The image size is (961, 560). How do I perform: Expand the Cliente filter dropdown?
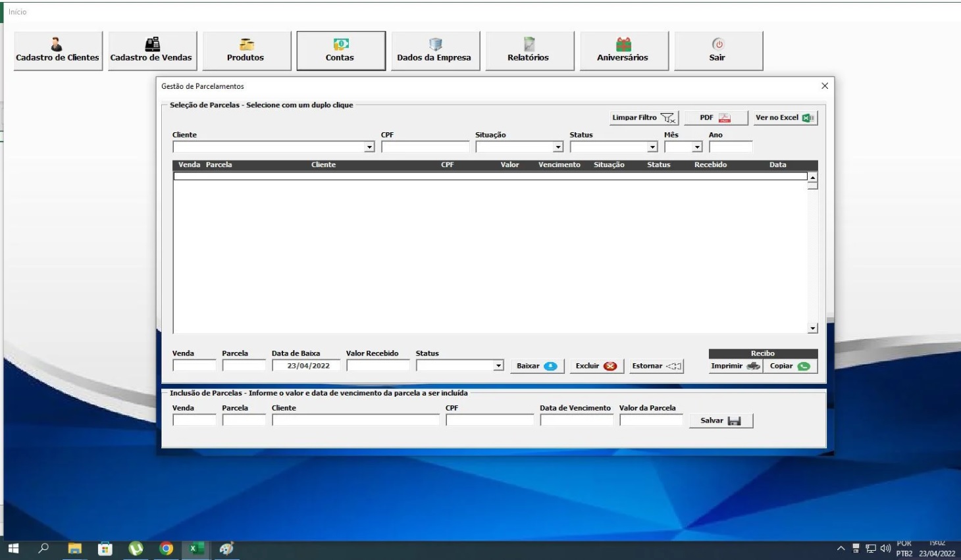tap(369, 147)
